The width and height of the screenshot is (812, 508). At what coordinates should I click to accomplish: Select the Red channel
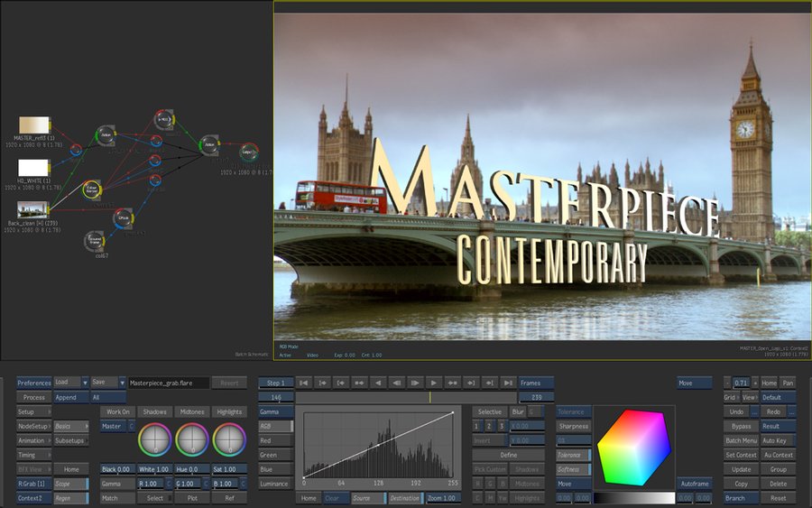pyautogui.click(x=275, y=440)
